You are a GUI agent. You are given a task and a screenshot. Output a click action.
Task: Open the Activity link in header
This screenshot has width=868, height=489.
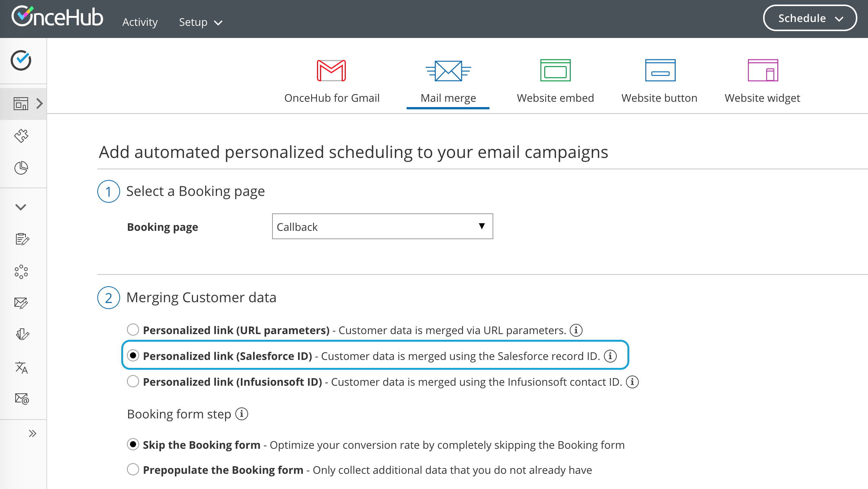tap(140, 22)
